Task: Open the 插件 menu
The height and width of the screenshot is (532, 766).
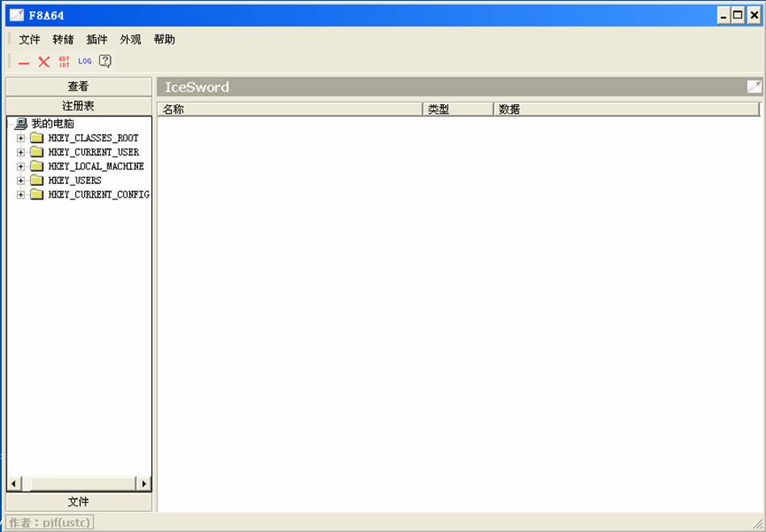Action: pos(97,40)
